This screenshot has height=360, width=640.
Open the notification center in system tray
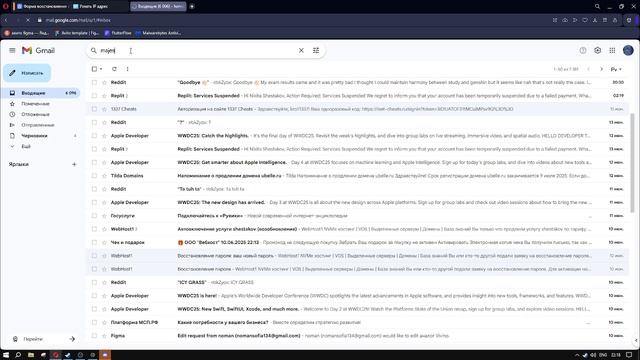(629, 355)
